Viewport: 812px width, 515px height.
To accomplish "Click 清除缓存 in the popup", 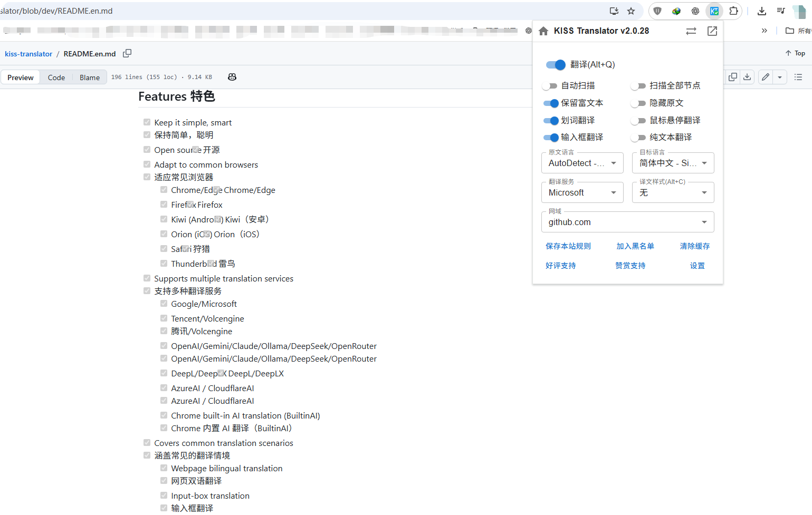I will [x=695, y=246].
